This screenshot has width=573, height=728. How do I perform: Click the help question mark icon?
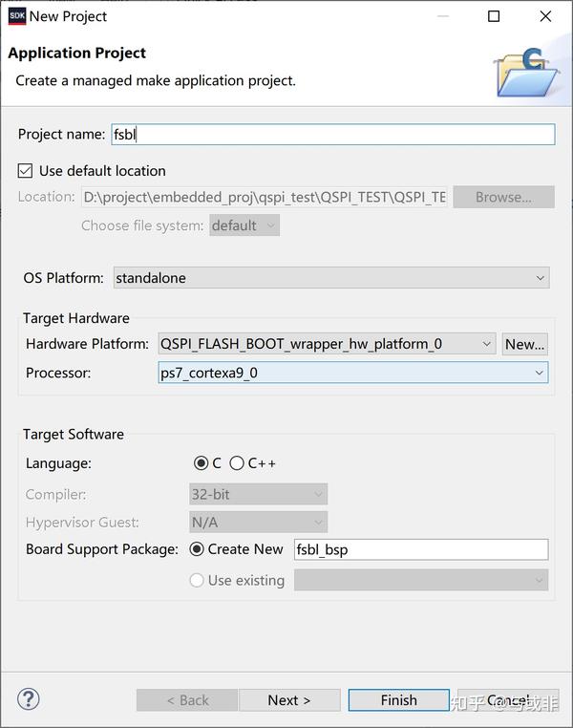click(x=29, y=698)
